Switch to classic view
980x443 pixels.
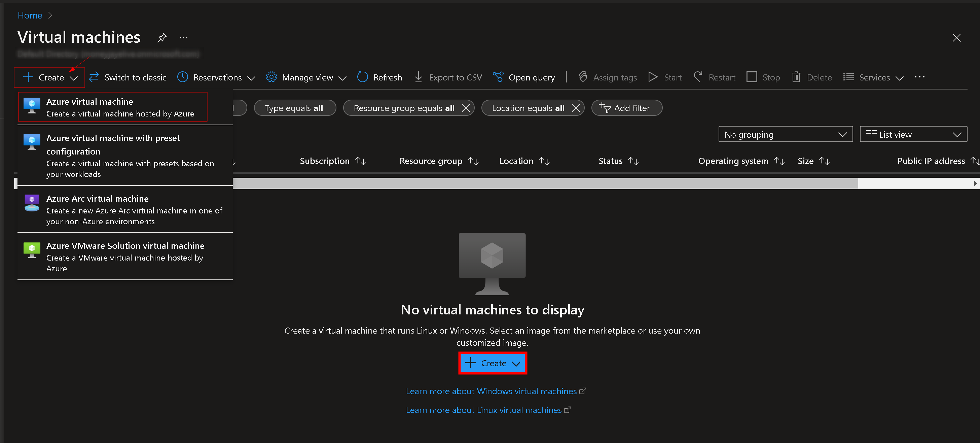[128, 77]
